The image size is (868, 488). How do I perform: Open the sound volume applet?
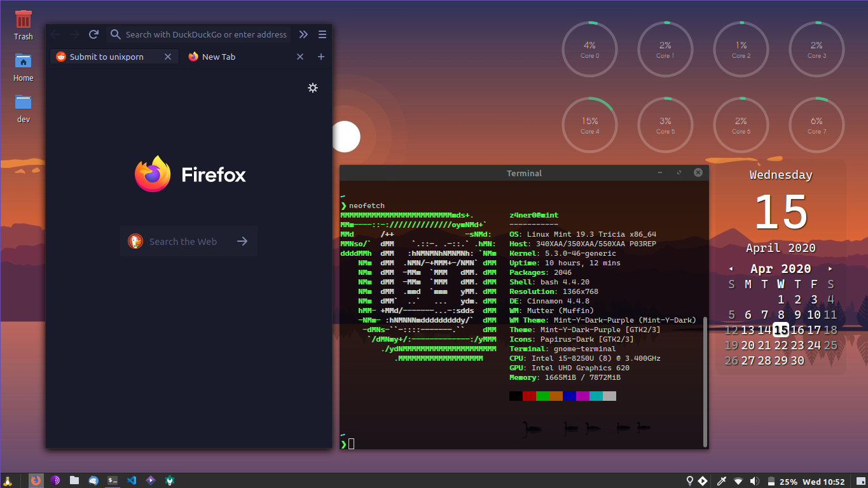click(754, 481)
